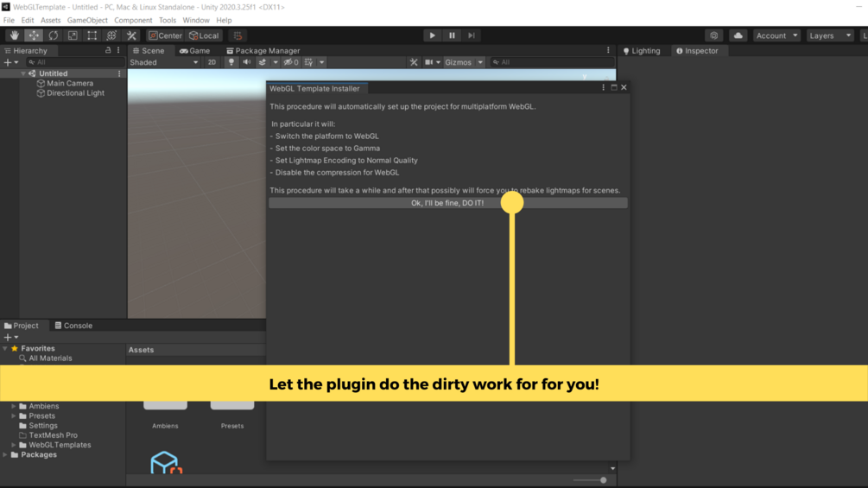The height and width of the screenshot is (488, 868).
Task: Switch to the Scene tab
Action: pos(149,50)
